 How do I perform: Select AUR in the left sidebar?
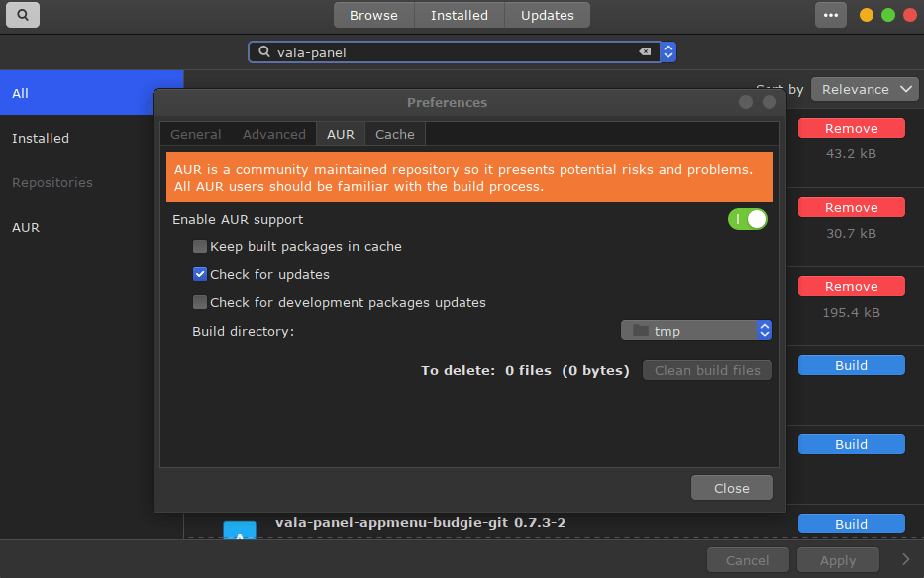(x=26, y=227)
